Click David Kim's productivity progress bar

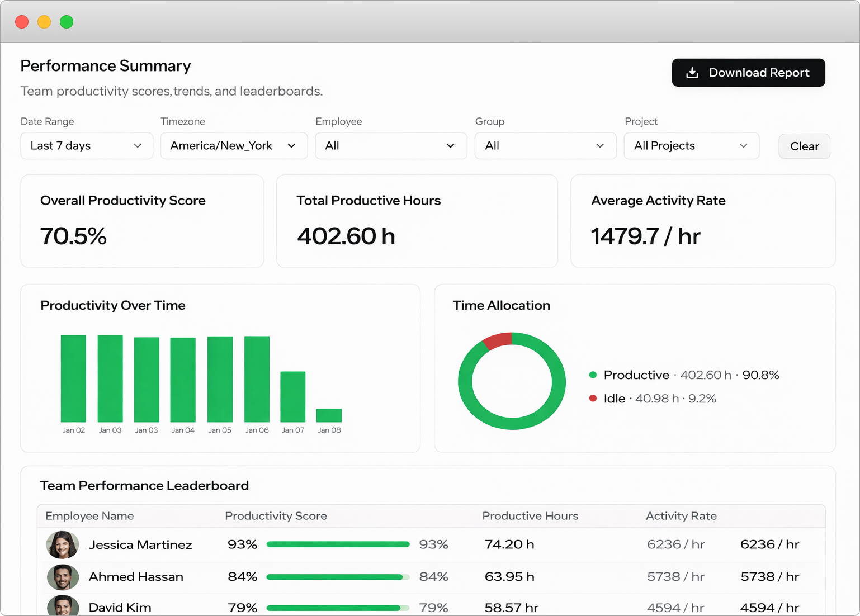pos(338,608)
